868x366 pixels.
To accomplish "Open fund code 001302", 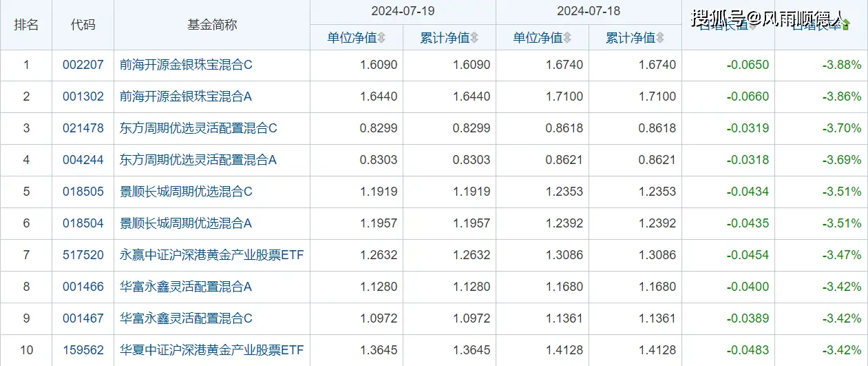I will tap(83, 97).
